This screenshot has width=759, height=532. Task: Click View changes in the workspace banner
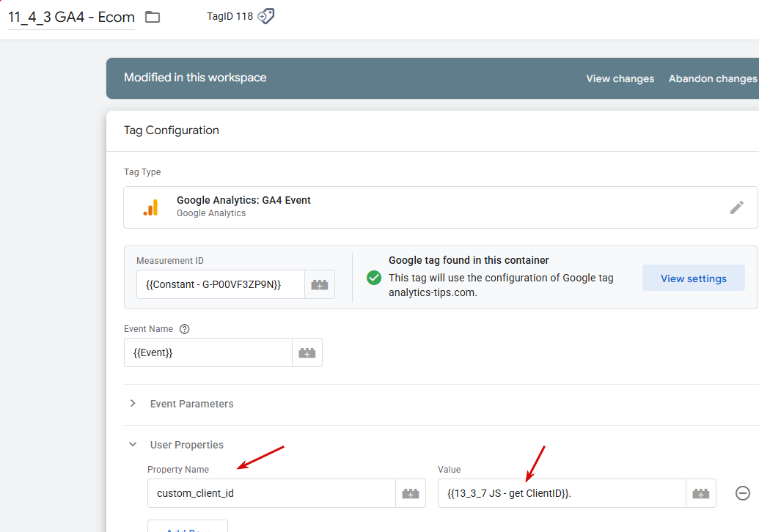[x=620, y=78]
